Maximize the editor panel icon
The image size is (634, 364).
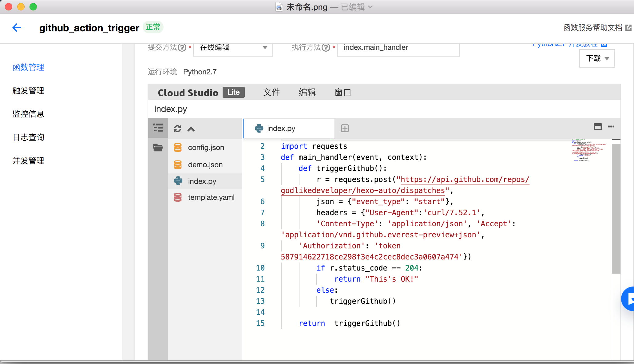click(598, 127)
